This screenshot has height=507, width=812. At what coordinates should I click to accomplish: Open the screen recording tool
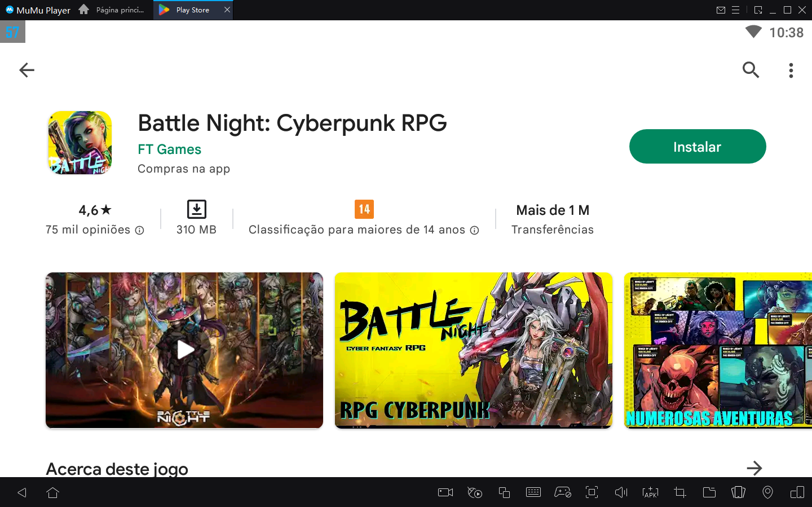[445, 492]
